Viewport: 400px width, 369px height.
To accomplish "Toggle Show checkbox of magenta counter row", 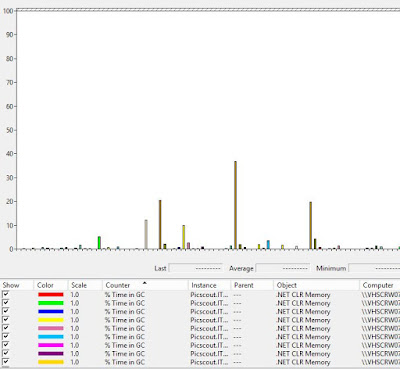I will [x=6, y=345].
